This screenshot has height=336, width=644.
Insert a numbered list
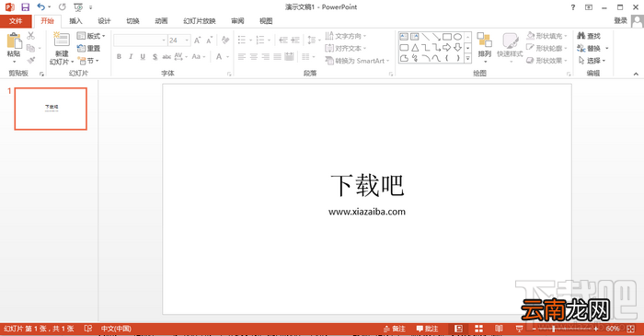(260, 40)
